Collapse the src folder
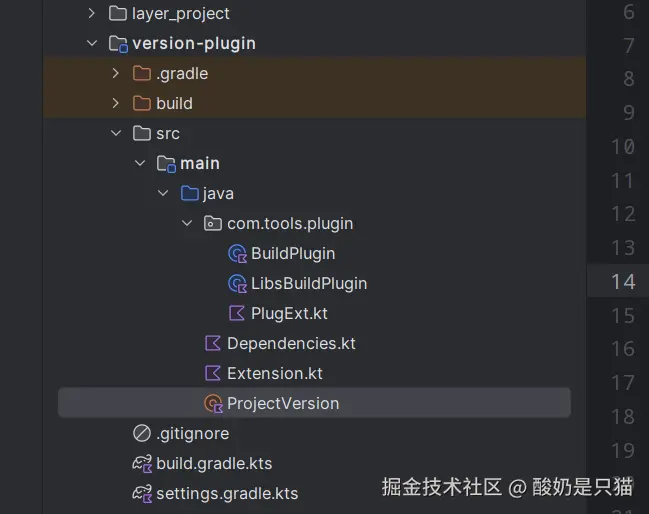 116,133
